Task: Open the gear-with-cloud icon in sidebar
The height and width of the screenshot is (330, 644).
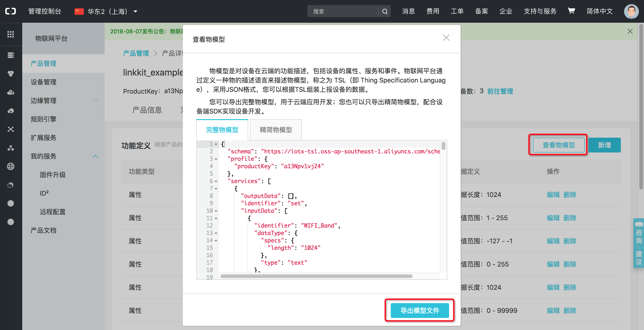Action: point(11,185)
